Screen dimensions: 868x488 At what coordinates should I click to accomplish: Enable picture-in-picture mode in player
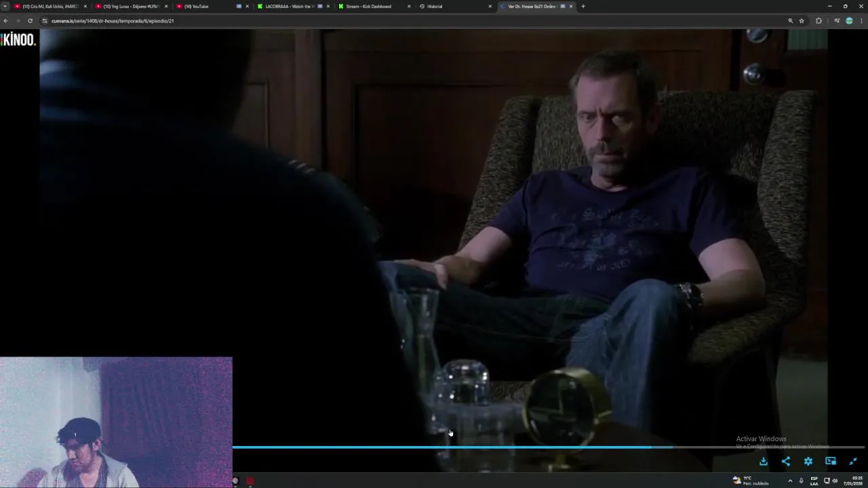coord(830,461)
